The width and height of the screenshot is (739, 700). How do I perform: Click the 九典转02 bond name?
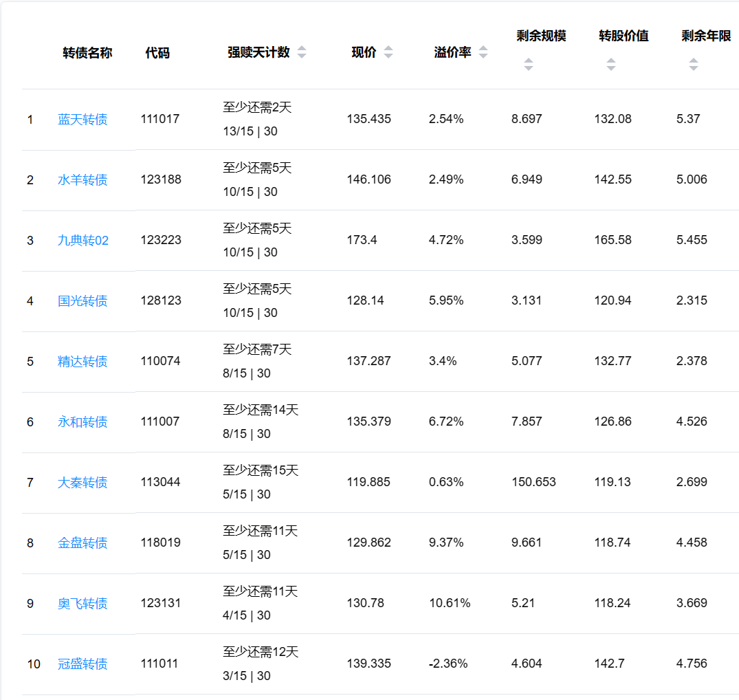pos(83,241)
